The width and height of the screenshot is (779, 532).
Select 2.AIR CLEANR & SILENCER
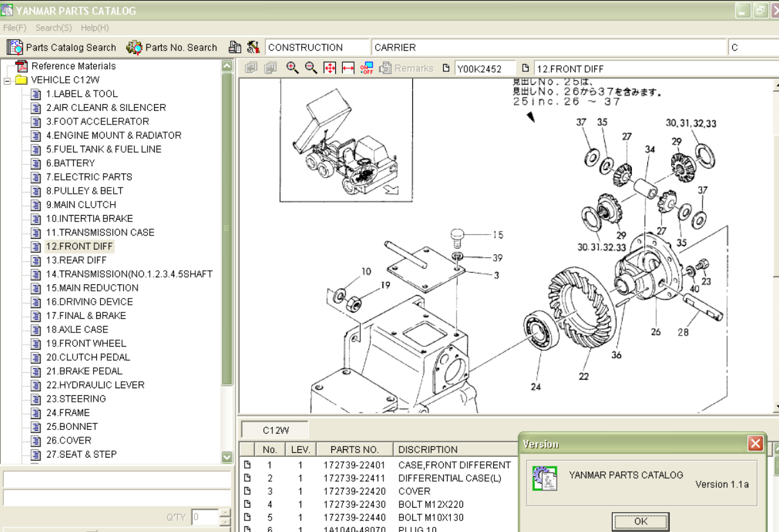coord(106,108)
